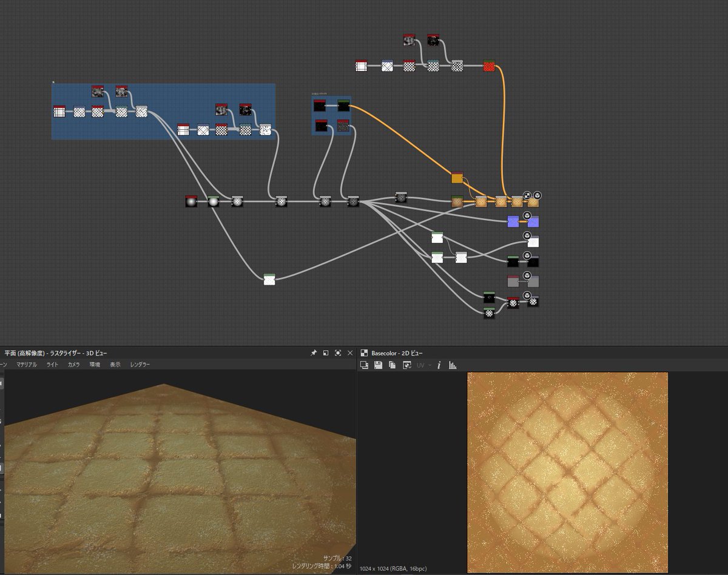Click the Basecolor texture preview in 2D view
The image size is (728, 575).
click(567, 472)
